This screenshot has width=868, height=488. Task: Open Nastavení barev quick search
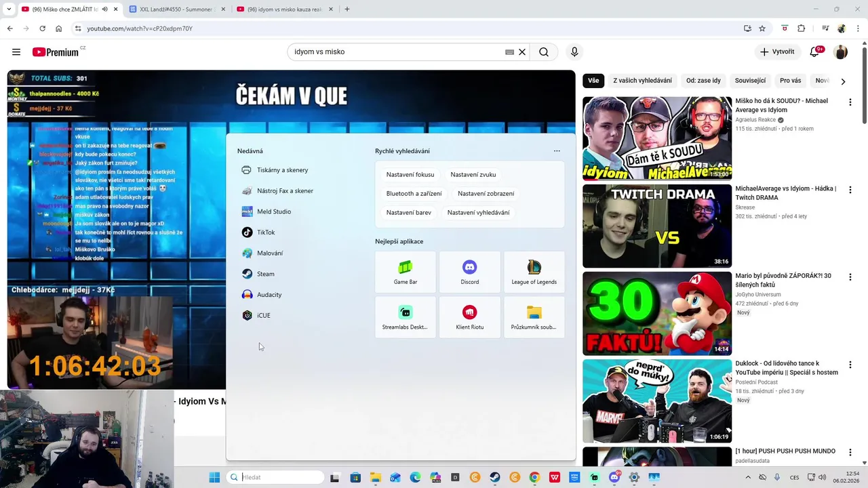(x=409, y=213)
